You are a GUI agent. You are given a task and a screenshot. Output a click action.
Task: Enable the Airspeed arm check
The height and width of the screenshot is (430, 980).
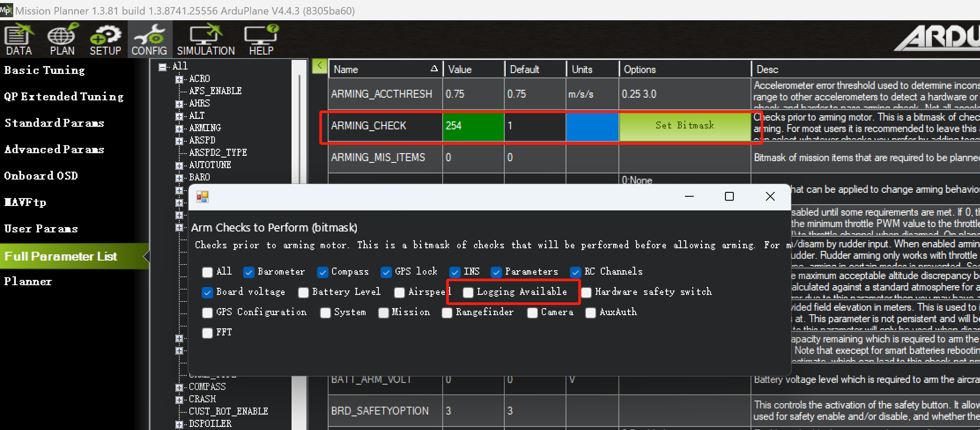[x=399, y=292]
